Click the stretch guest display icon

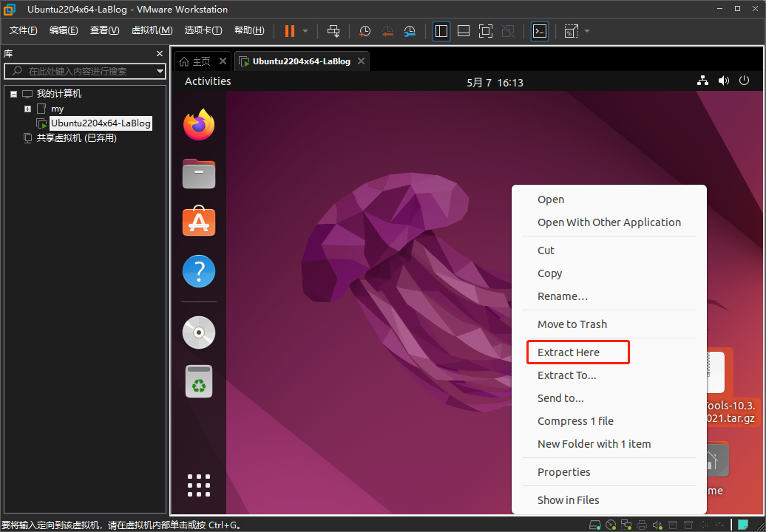(571, 31)
